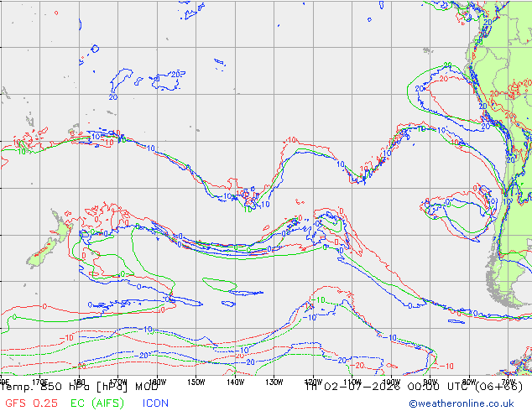The height and width of the screenshot is (411, 532).
Task: Click the 130W longitude label
Action: pyautogui.click(x=274, y=382)
